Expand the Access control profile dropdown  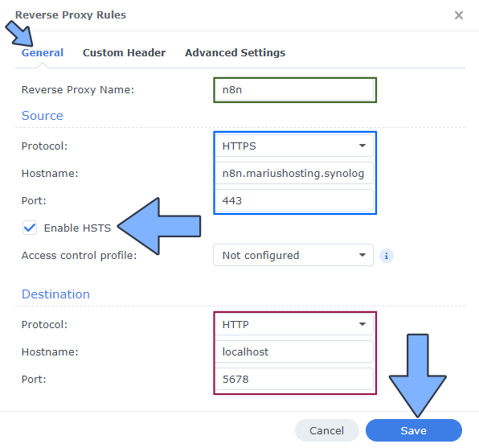(293, 255)
